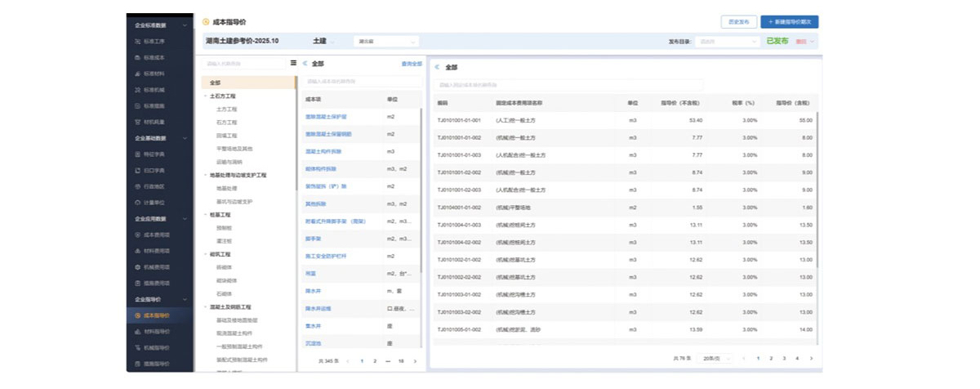Click the hamburger icon beside the tree search

(293, 63)
